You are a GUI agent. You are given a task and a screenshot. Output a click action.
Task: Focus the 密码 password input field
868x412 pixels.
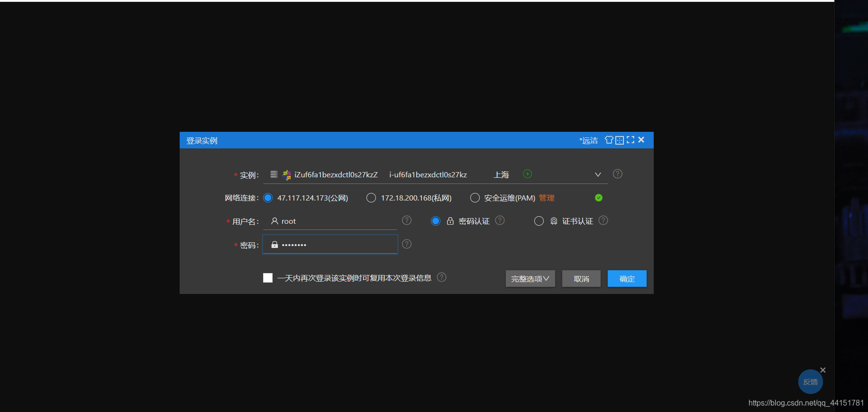330,245
